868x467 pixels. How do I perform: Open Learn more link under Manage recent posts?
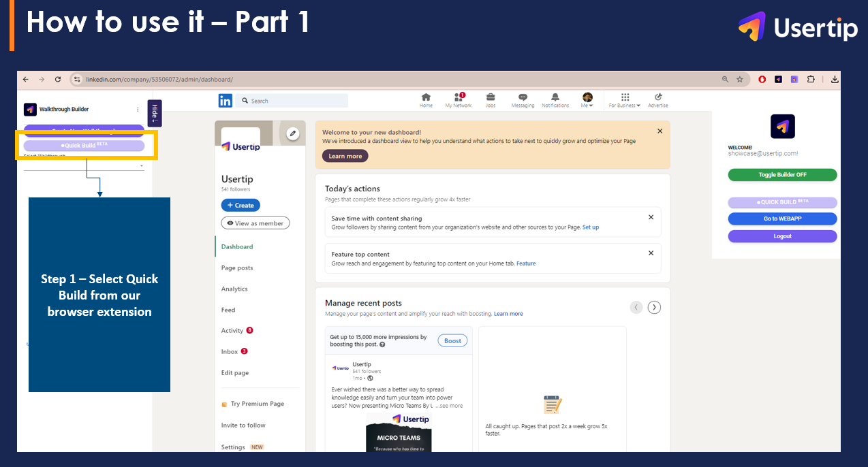(508, 314)
